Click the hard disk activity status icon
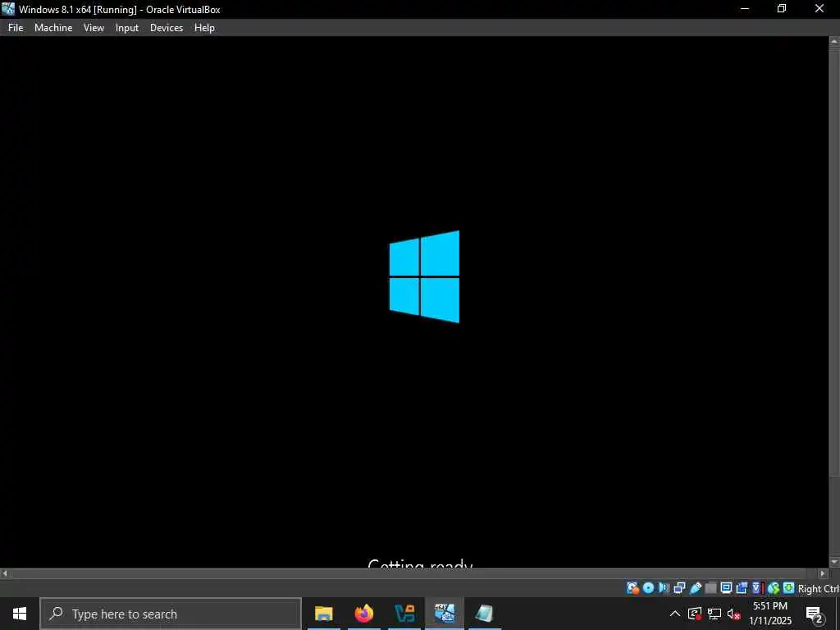 [632, 588]
